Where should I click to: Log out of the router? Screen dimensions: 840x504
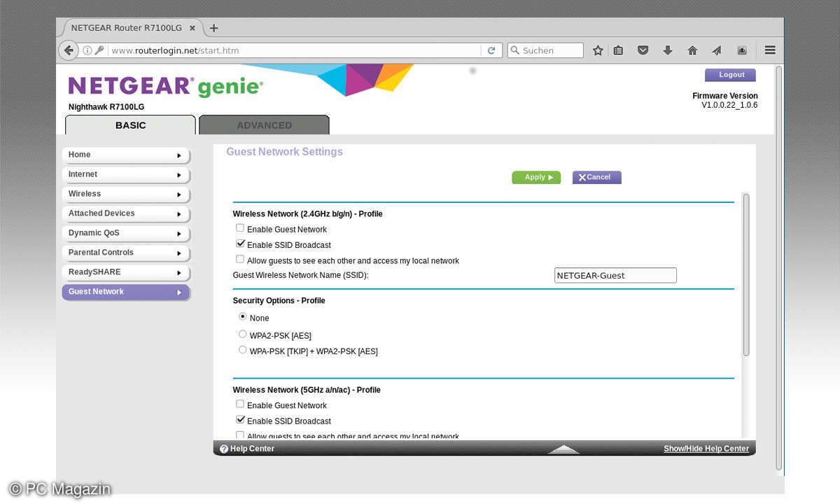[x=730, y=75]
